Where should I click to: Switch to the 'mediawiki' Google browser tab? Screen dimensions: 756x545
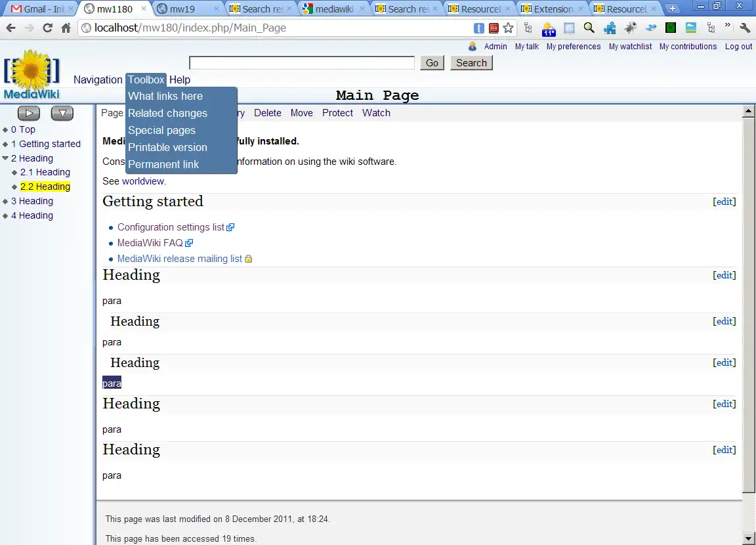tap(333, 9)
